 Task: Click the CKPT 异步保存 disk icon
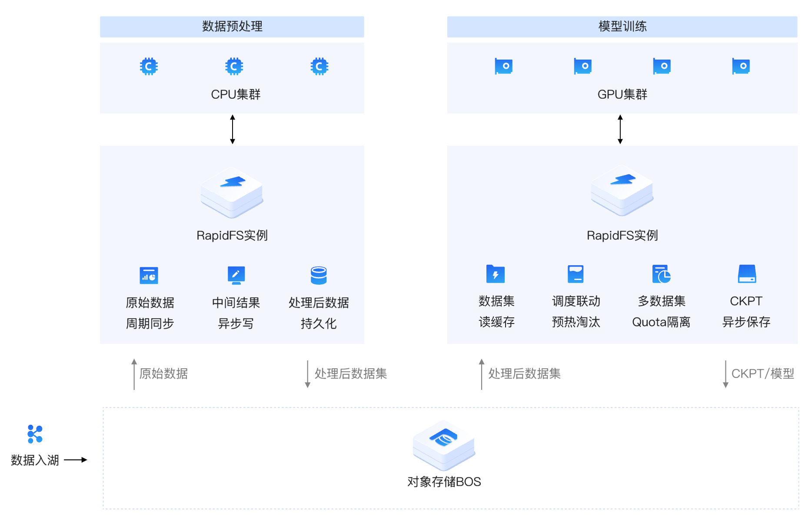click(x=747, y=274)
